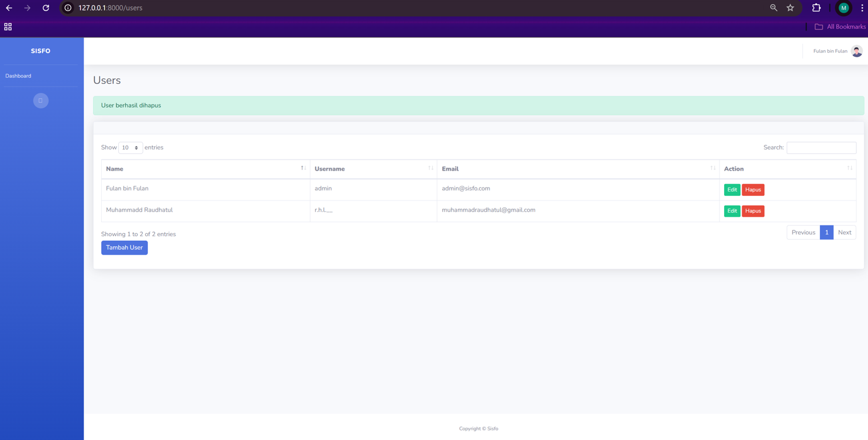The image size is (868, 440).
Task: Sort the table by Name column
Action: (x=205, y=169)
